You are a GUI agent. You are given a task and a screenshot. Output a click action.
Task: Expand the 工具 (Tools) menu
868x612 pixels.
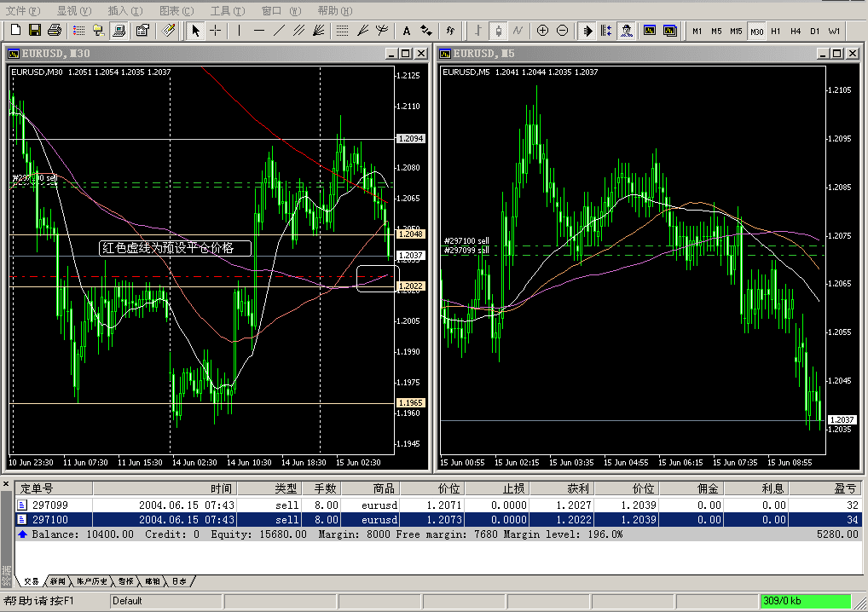(x=226, y=10)
